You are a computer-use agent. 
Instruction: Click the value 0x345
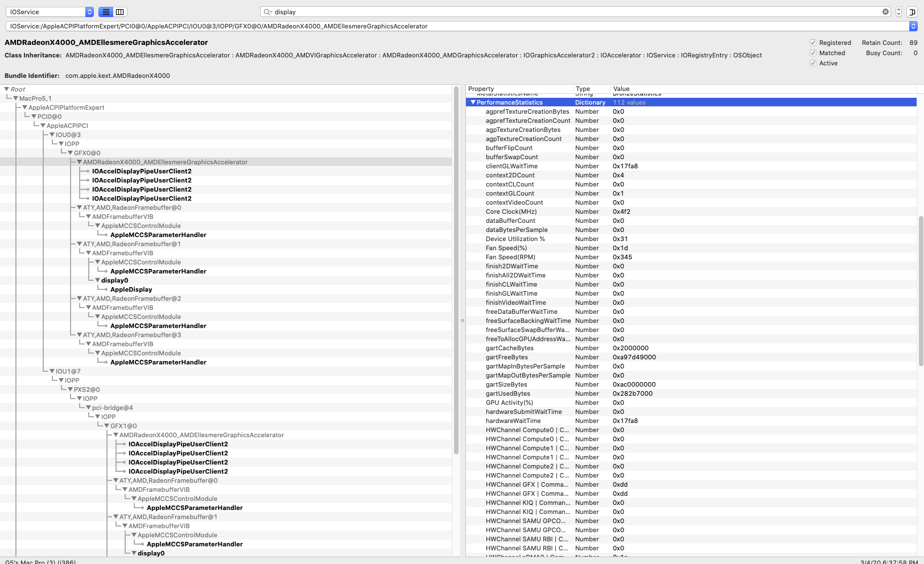pos(622,257)
